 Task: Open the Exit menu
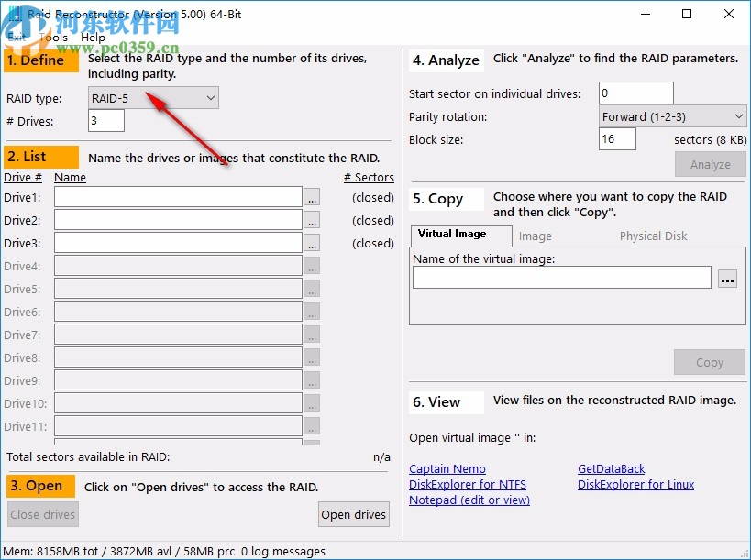point(17,38)
